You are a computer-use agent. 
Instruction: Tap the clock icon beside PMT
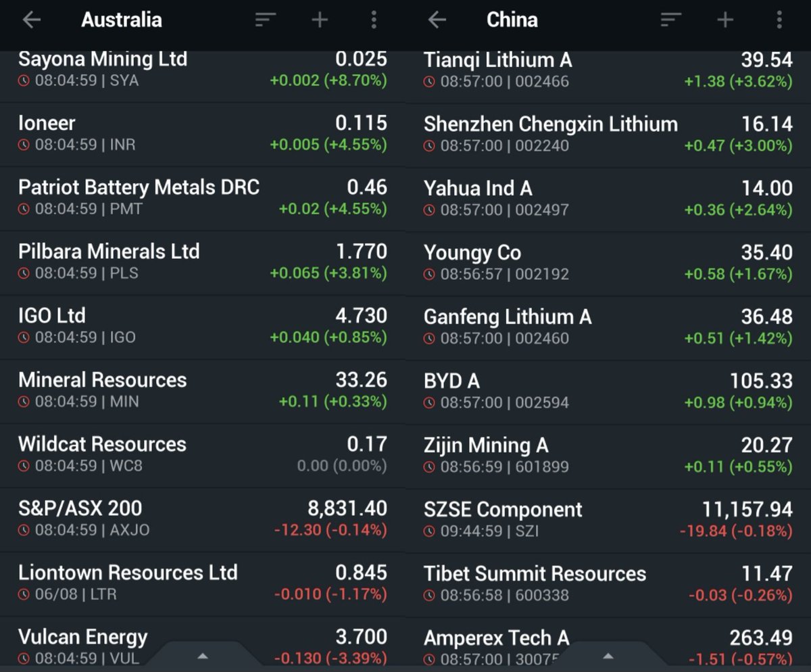point(24,209)
